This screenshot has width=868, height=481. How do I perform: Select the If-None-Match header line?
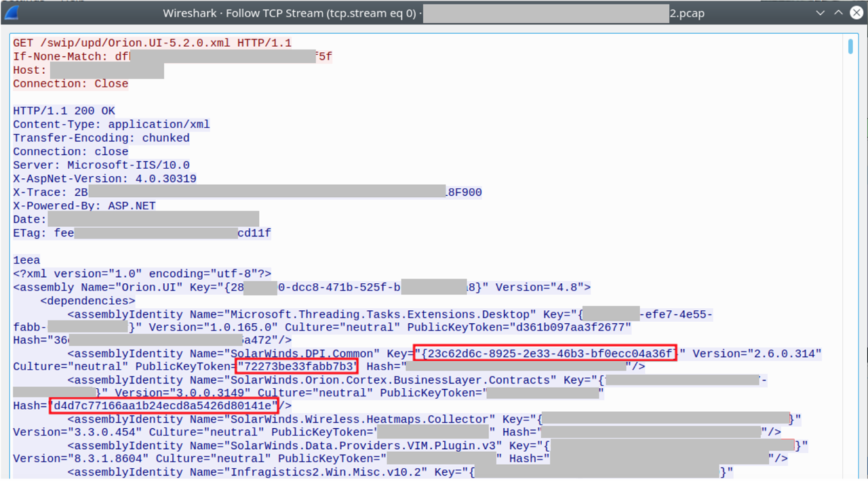(x=172, y=57)
